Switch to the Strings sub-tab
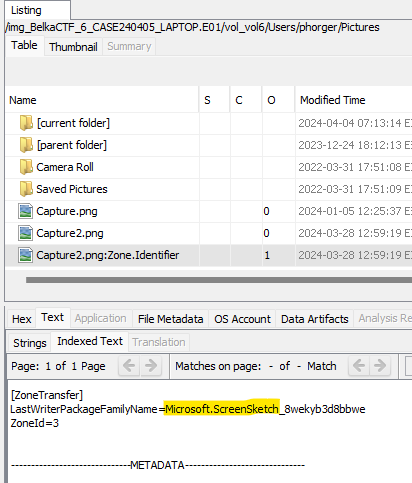This screenshot has width=412, height=483. click(30, 343)
